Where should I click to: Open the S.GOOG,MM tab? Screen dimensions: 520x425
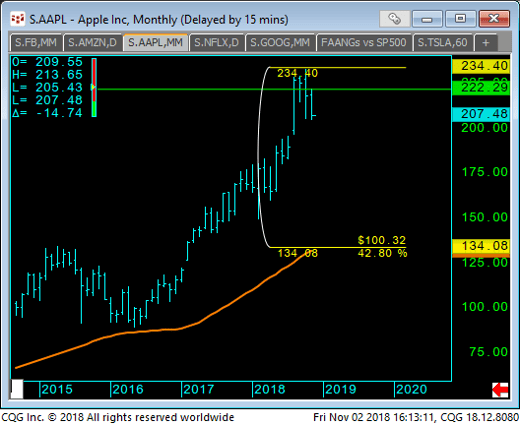280,43
